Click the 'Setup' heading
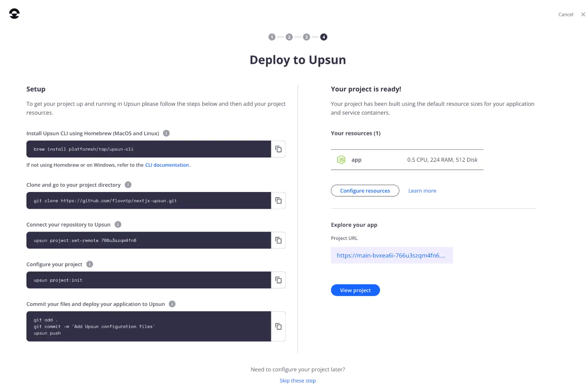 pyautogui.click(x=36, y=89)
